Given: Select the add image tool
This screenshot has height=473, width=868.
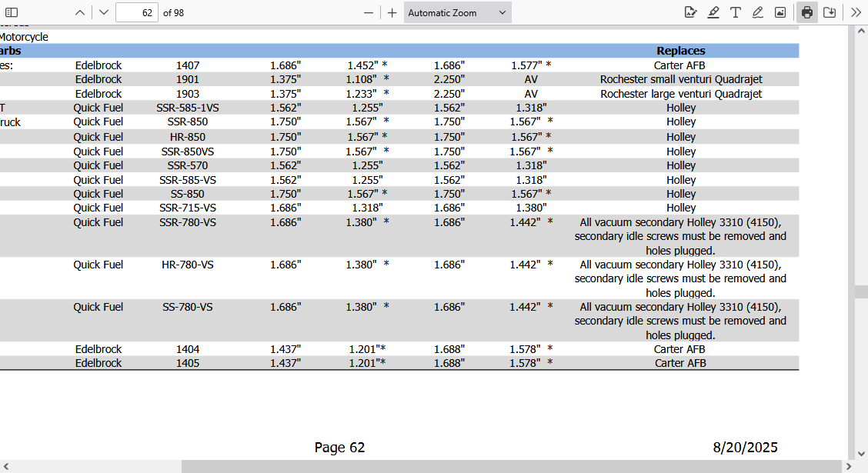Looking at the screenshot, I should 780,13.
